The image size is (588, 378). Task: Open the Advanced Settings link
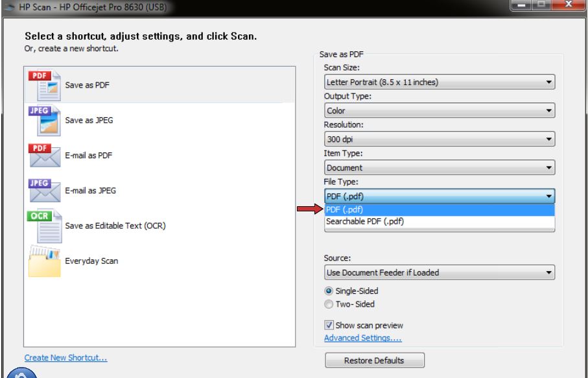pyautogui.click(x=362, y=338)
